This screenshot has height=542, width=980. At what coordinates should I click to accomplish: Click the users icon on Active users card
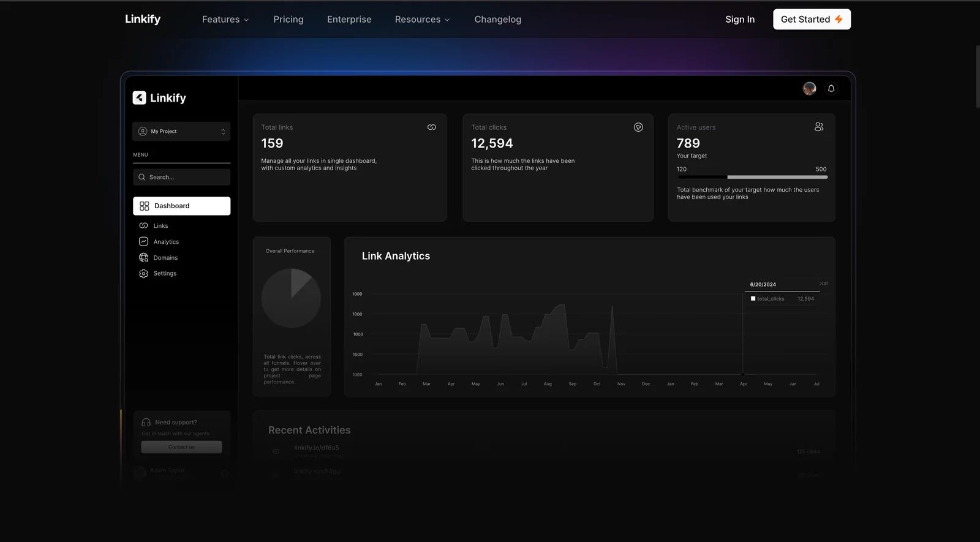[819, 127]
